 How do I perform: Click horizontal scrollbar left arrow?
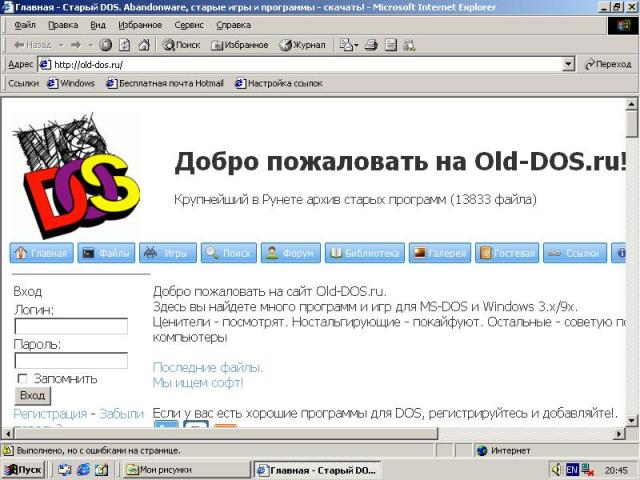pos(8,433)
